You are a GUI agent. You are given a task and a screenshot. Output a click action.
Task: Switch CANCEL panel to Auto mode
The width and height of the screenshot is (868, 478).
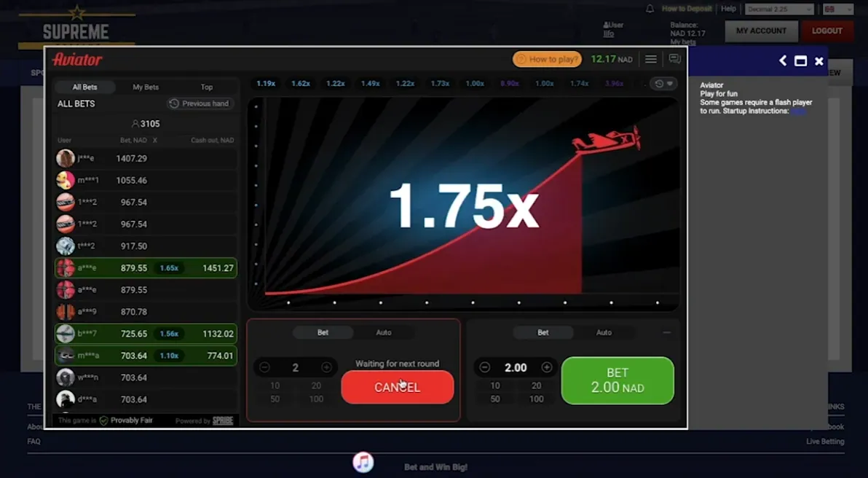pos(384,332)
